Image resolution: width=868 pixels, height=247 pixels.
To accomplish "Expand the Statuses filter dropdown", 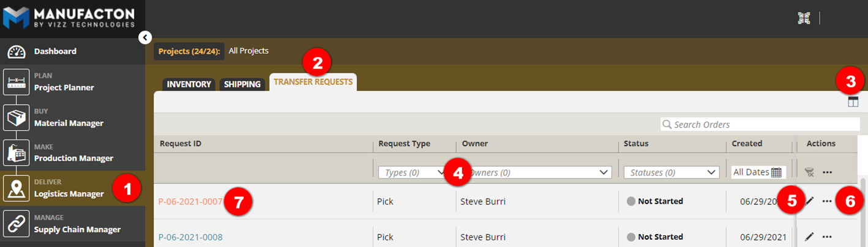I will (x=671, y=172).
